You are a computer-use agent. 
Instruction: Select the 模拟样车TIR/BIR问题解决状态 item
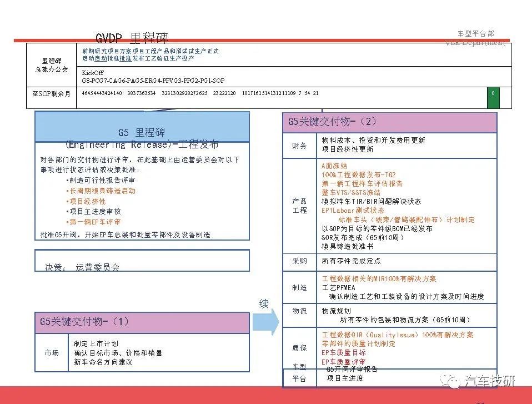(x=371, y=202)
